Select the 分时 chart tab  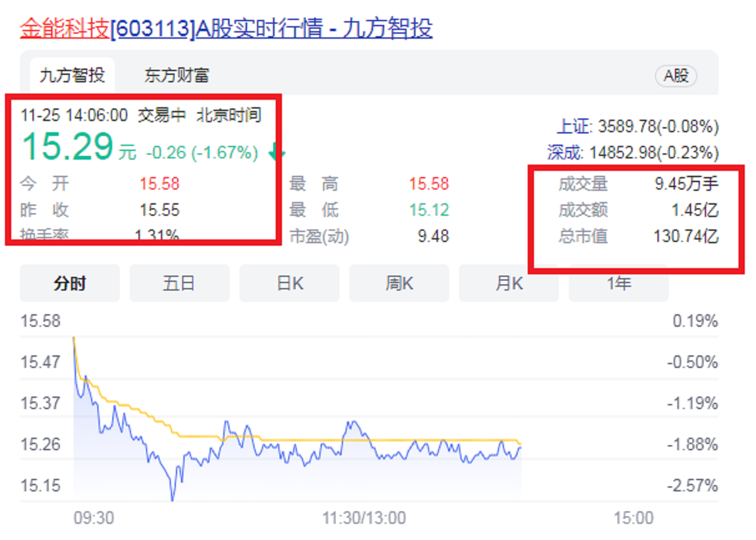(70, 284)
